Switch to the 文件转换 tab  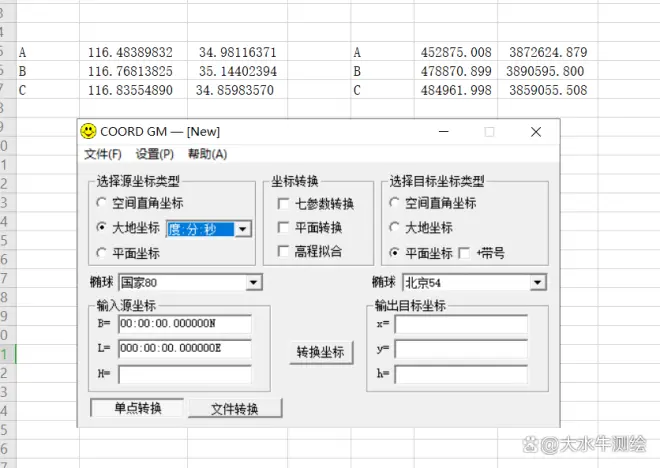236,408
